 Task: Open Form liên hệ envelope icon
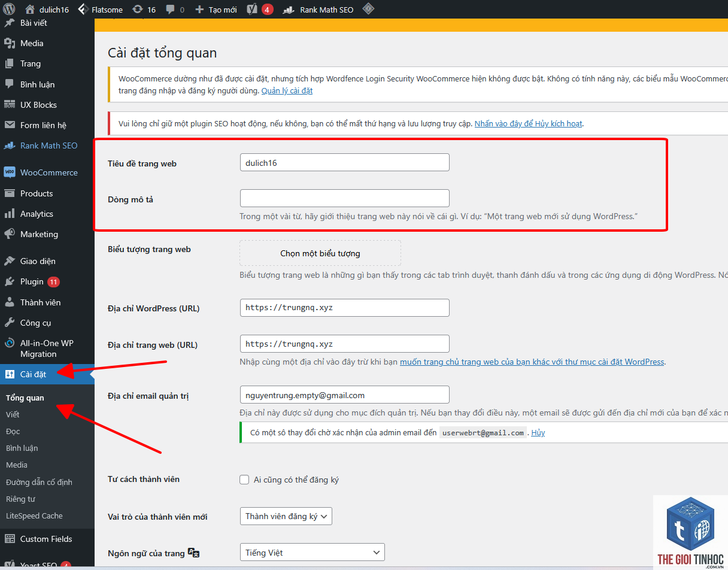(x=9, y=125)
